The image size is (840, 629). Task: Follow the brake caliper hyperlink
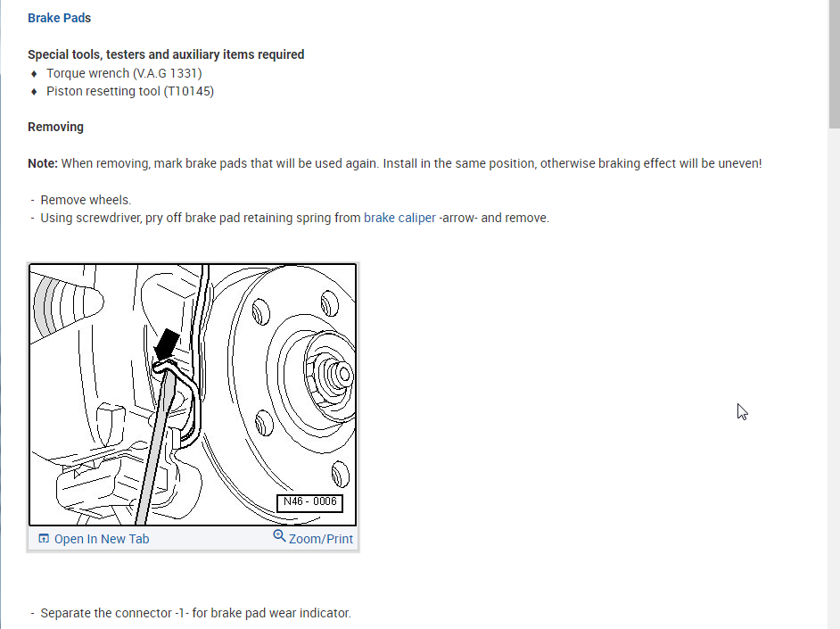point(399,218)
